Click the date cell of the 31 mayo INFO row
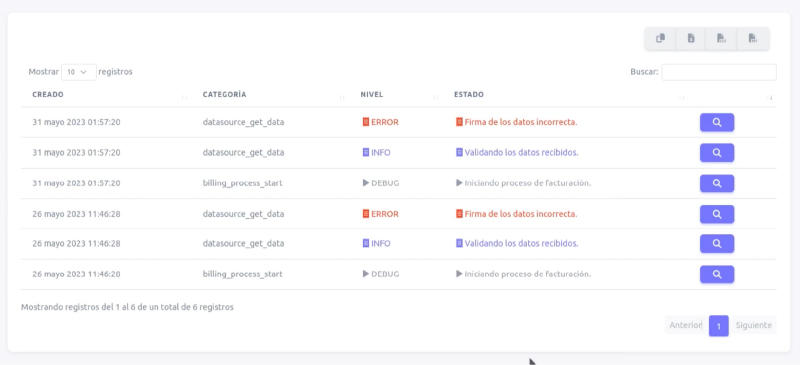The image size is (800, 365). coord(76,153)
